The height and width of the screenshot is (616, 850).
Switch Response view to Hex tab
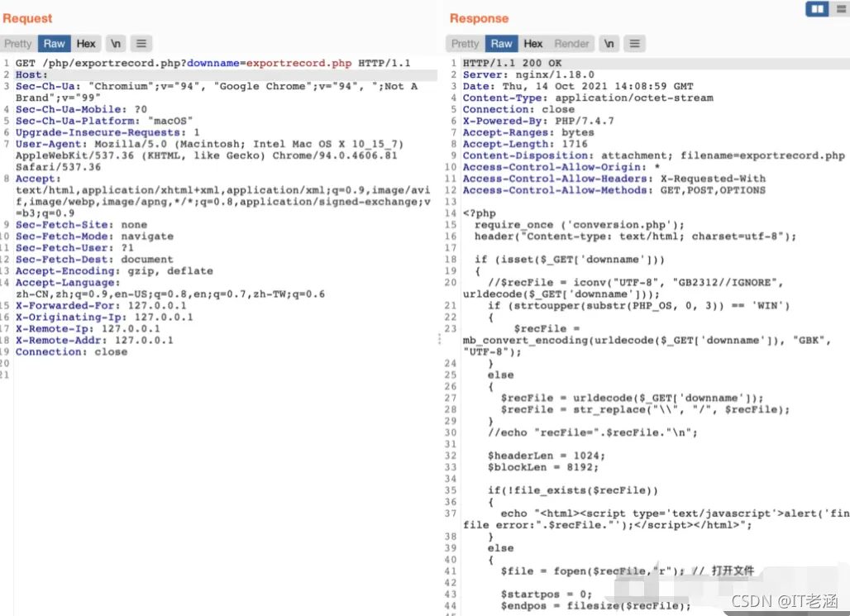coord(532,43)
